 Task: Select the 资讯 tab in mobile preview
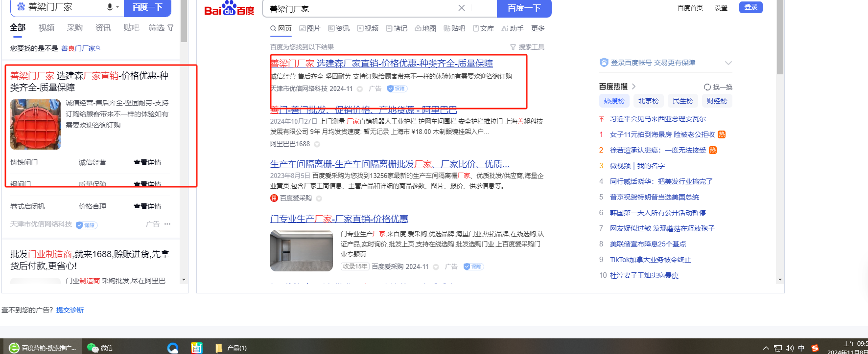pos(103,28)
